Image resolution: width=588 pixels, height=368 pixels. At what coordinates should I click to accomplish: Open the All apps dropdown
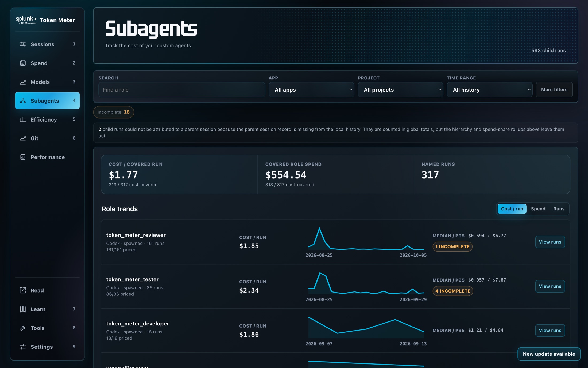point(311,90)
